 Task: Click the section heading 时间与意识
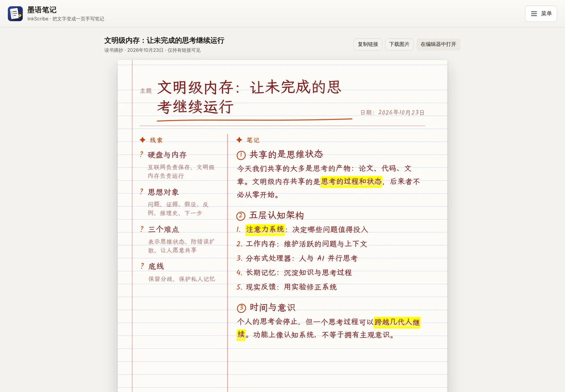(272, 308)
